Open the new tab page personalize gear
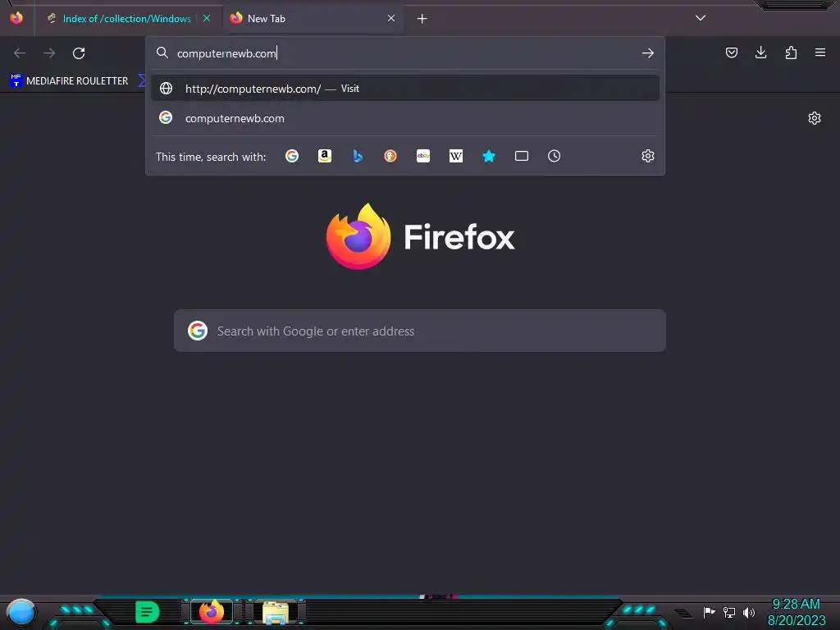Image resolution: width=840 pixels, height=630 pixels. click(815, 118)
